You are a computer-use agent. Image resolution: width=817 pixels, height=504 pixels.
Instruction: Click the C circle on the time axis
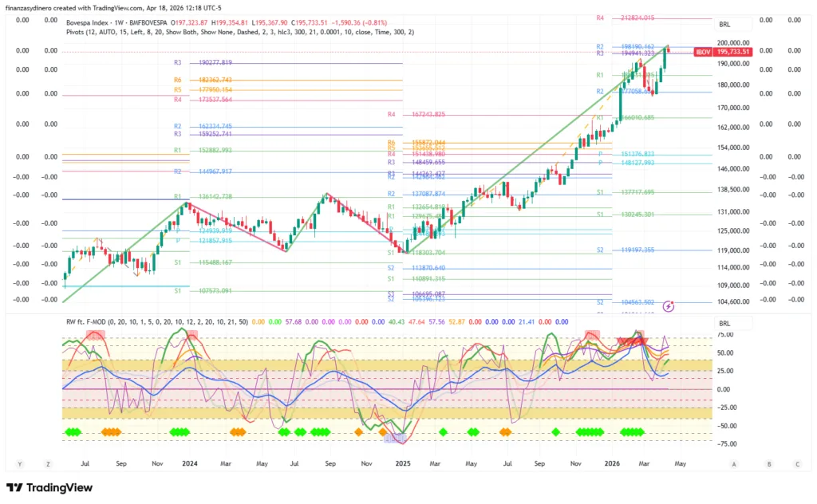pyautogui.click(x=797, y=463)
